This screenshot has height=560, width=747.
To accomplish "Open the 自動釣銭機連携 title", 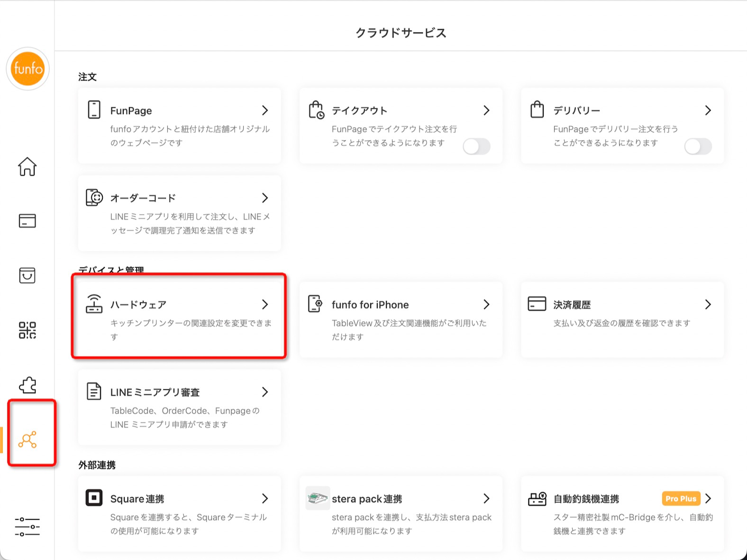I will [586, 499].
